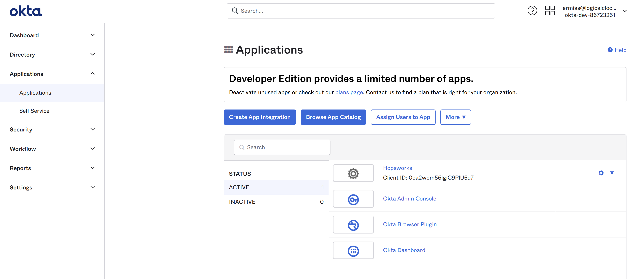Screen dimensions: 644x279
Task: Click the Okta logo in the header
Action: [25, 10]
